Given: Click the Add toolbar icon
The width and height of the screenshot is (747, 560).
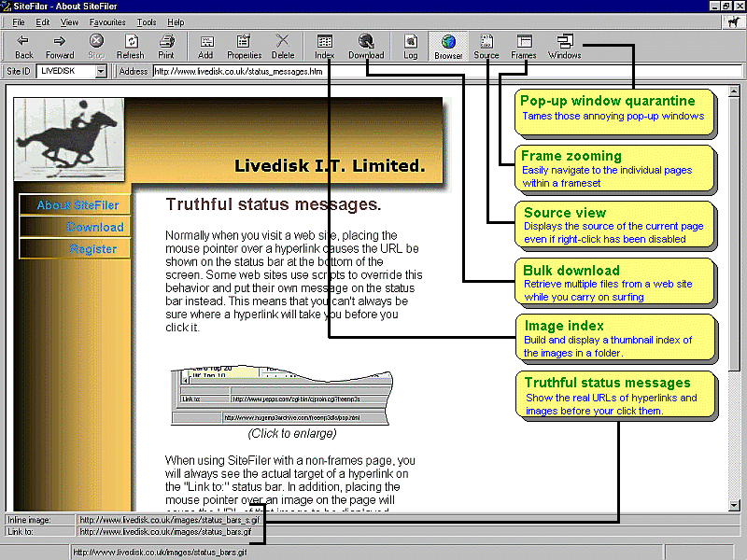Looking at the screenshot, I should 205,47.
